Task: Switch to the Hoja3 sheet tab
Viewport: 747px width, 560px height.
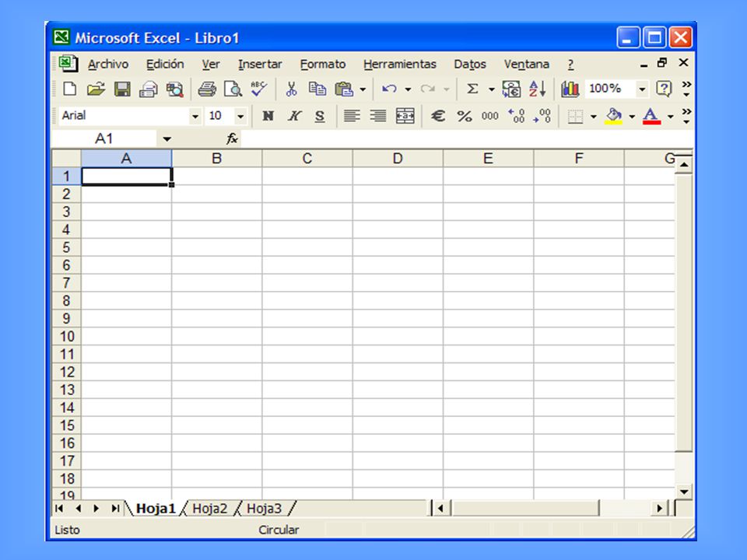Action: [x=264, y=509]
